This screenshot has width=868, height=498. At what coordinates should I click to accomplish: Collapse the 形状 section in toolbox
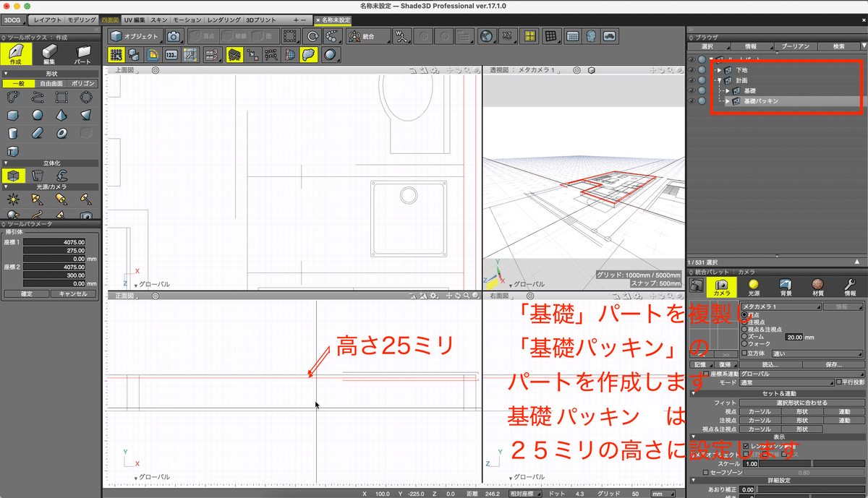click(x=6, y=74)
